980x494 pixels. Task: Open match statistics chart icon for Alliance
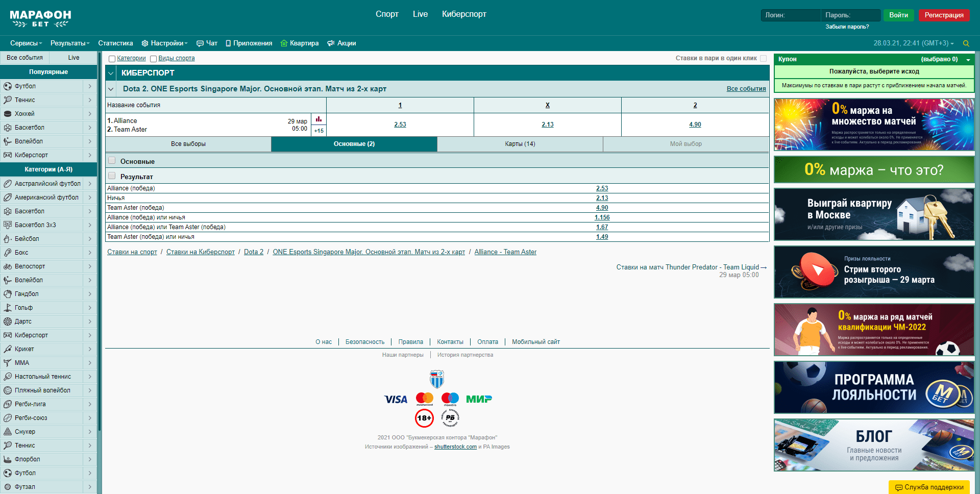(x=318, y=119)
